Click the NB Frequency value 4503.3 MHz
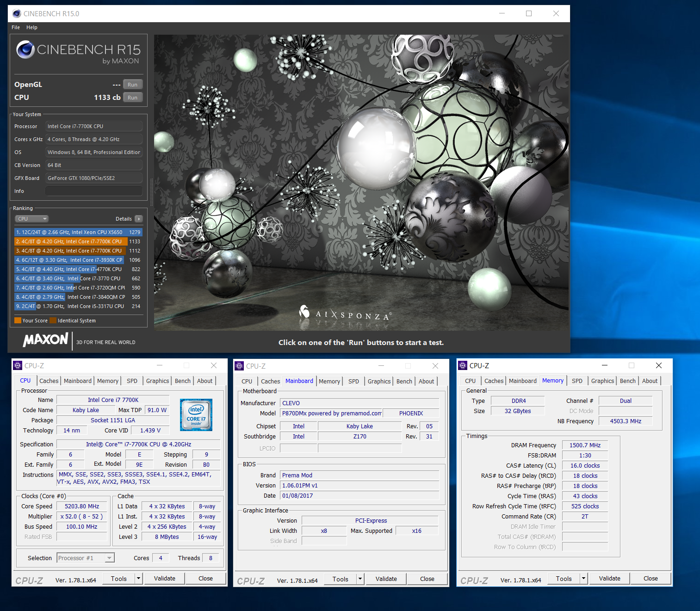This screenshot has height=611, width=700. coord(626,421)
